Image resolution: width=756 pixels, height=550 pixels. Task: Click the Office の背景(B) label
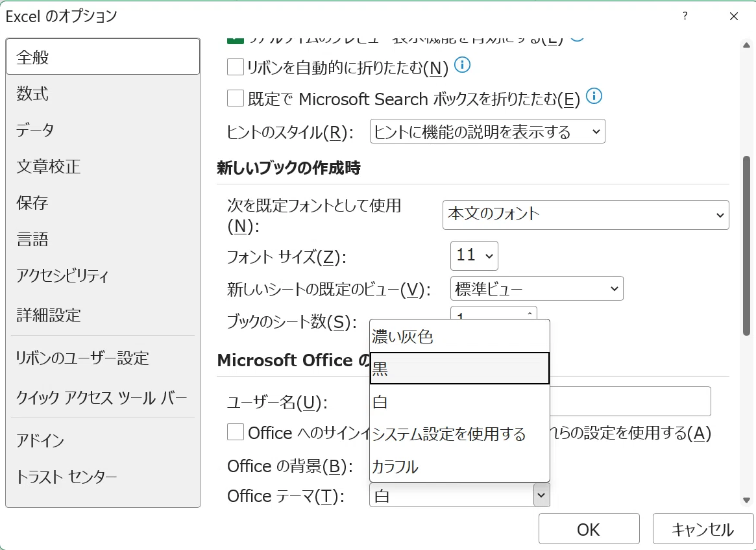tap(290, 466)
